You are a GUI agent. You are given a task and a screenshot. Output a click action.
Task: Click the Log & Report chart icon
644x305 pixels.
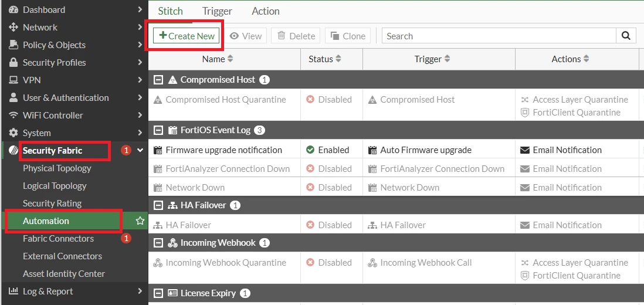tap(13, 291)
